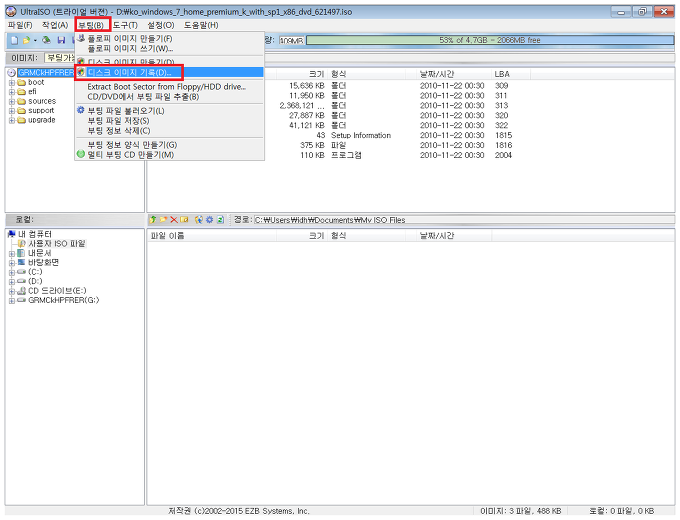Click the red X delete icon

[x=173, y=220]
